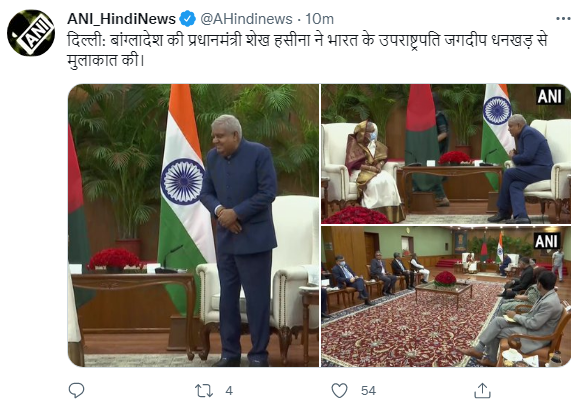This screenshot has width=571, height=412.
Task: Click the reply speech bubble icon
Action: point(76,391)
